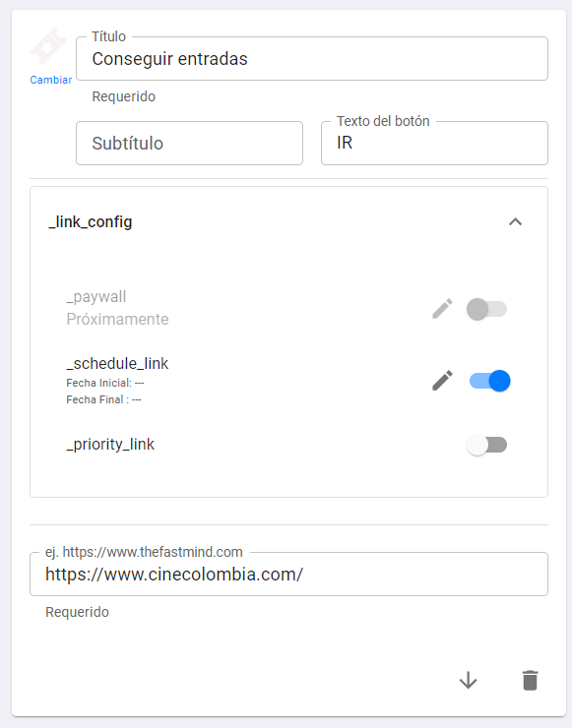The image size is (572, 728).
Task: Enable the _priority_link toggle
Action: (486, 445)
